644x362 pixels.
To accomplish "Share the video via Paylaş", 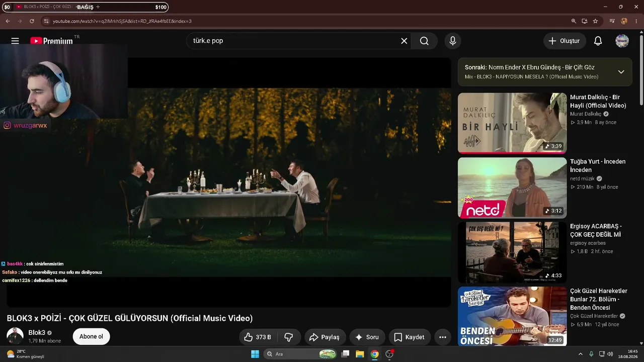I will coord(325,337).
